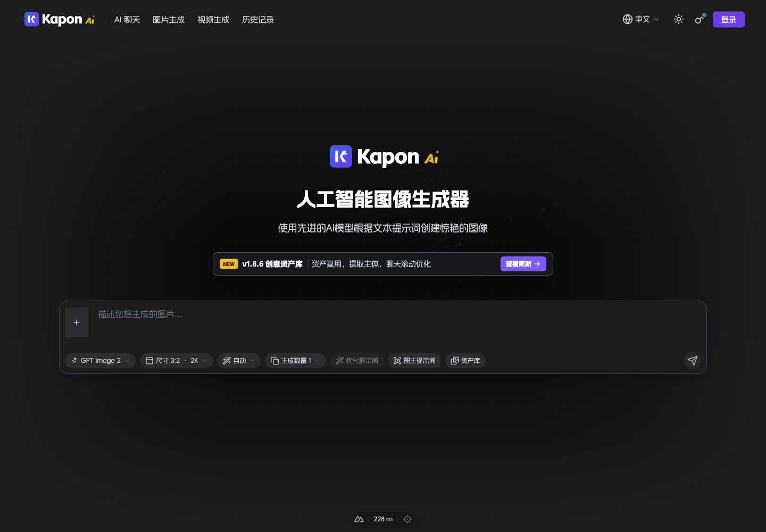Click the 228 ms timing indicator
Image resolution: width=766 pixels, height=532 pixels.
383,519
